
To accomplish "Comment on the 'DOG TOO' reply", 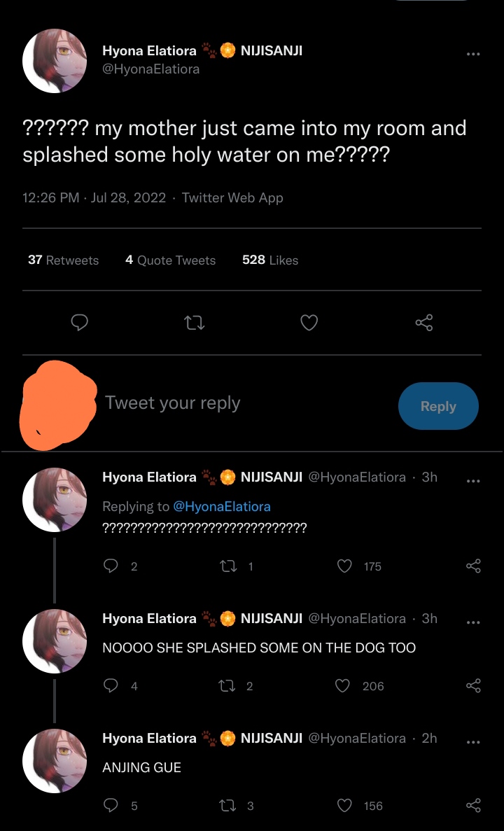I will (x=111, y=686).
